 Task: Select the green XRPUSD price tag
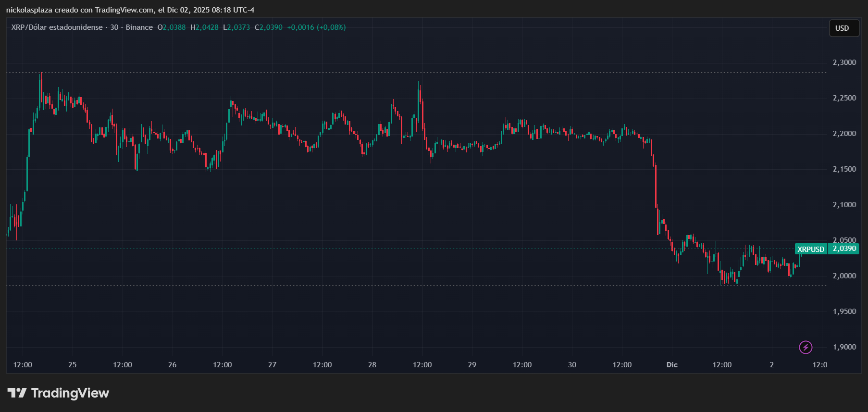pyautogui.click(x=811, y=249)
